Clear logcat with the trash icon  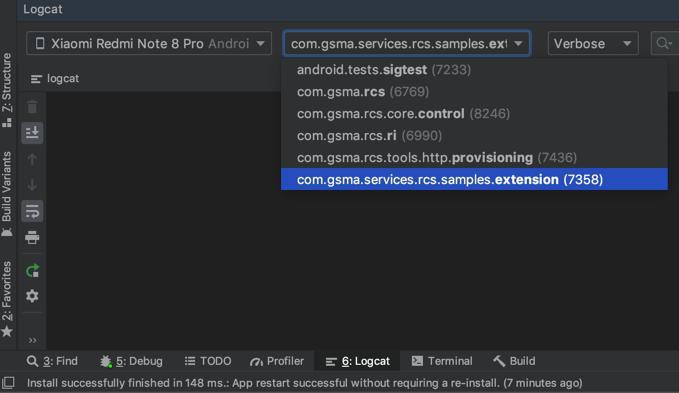coord(32,106)
